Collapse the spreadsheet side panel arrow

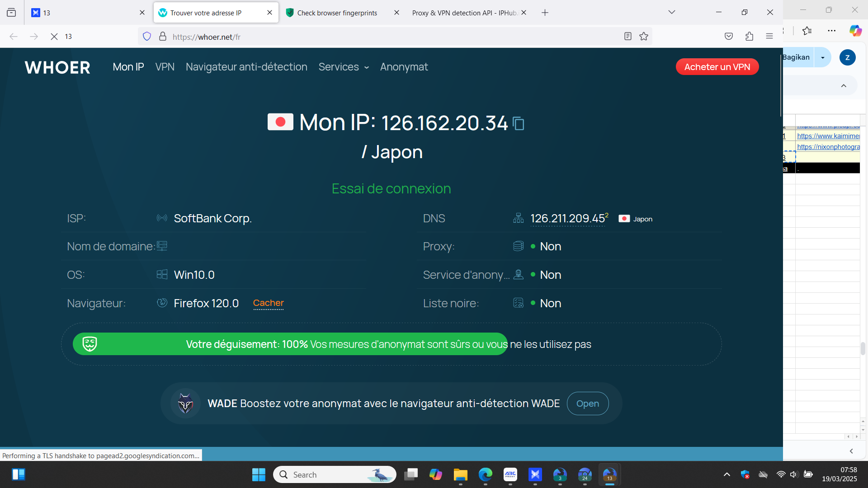pos(851,451)
